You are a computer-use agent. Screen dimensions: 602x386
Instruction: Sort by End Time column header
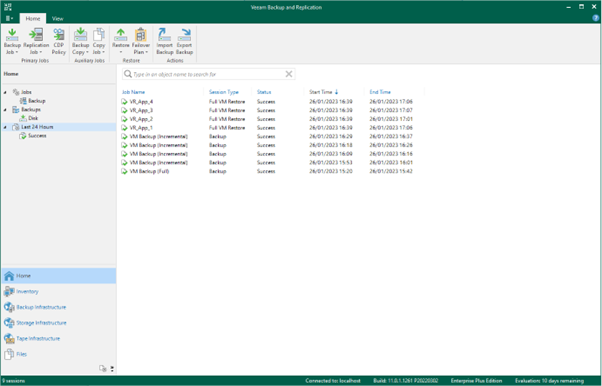pyautogui.click(x=380, y=92)
